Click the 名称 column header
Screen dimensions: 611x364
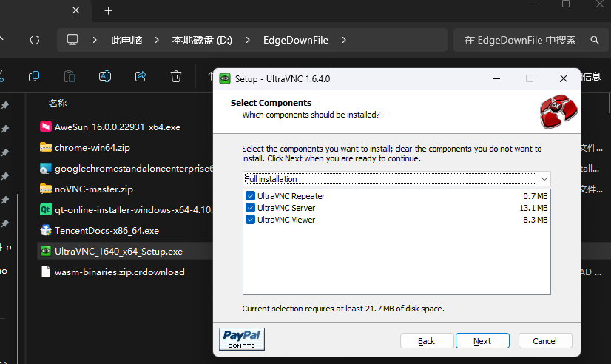[58, 104]
